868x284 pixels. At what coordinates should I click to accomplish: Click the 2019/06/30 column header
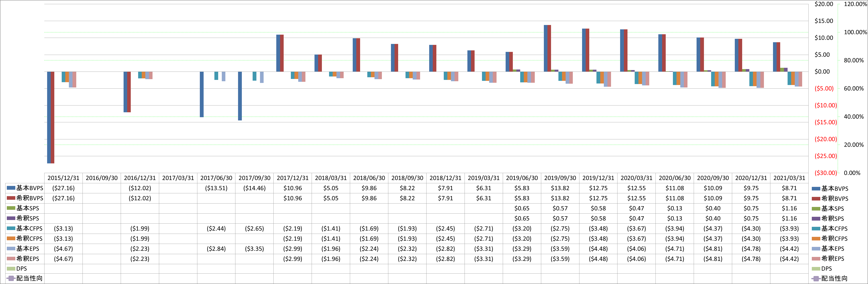coord(522,178)
